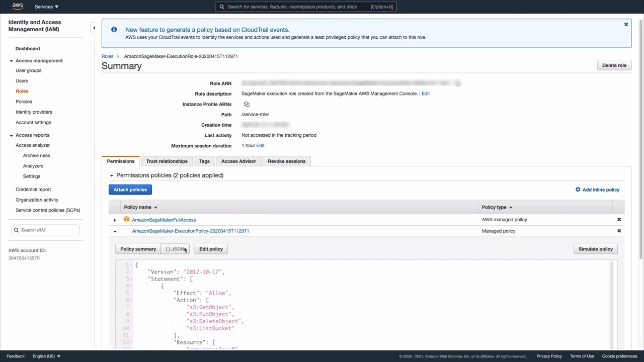Screen dimensions: 644x362
Task: Sort by the Policy type column
Action: tap(497, 207)
